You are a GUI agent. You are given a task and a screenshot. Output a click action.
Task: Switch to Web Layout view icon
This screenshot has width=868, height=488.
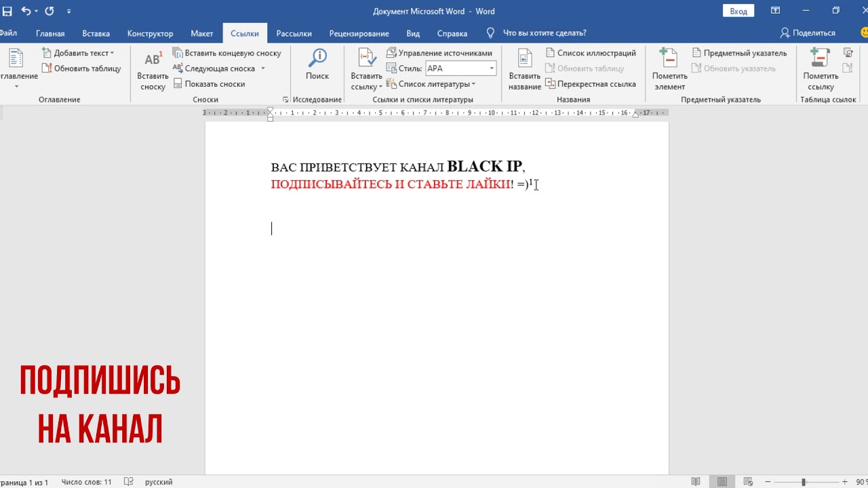click(748, 482)
